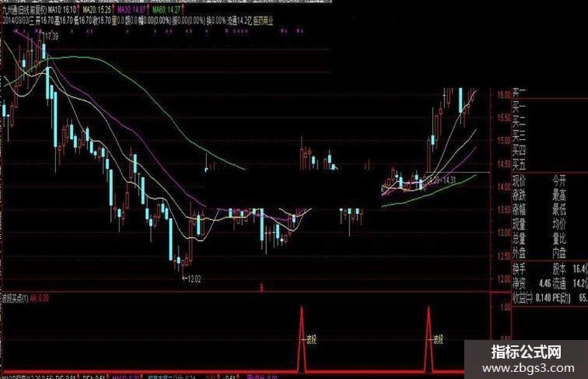Click the 今开 field label

coord(559,181)
